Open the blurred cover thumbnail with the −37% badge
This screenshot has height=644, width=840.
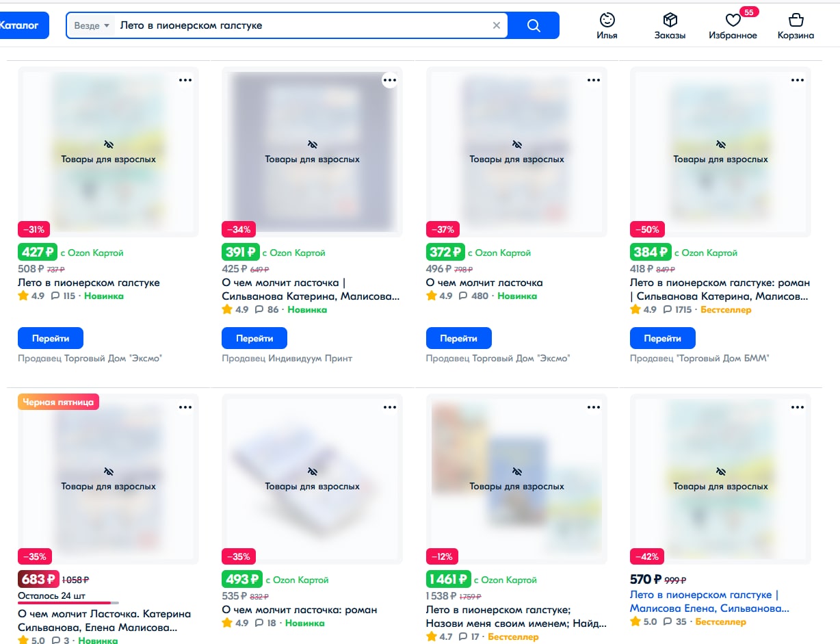coord(516,152)
